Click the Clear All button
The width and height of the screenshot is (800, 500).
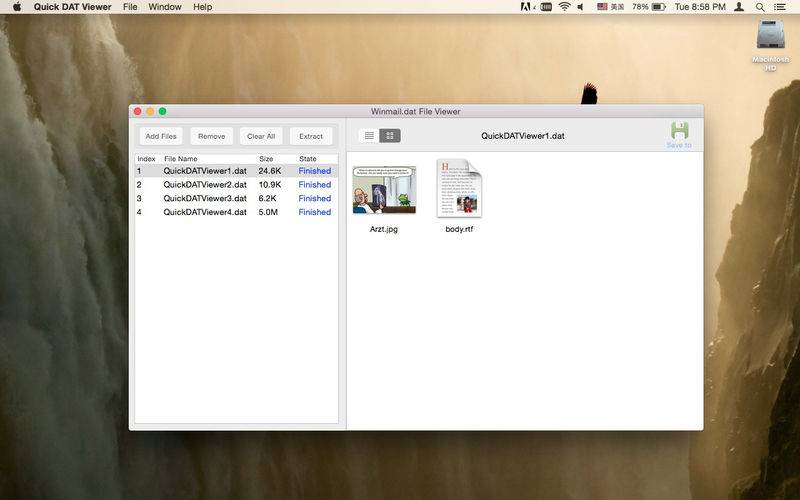click(261, 136)
